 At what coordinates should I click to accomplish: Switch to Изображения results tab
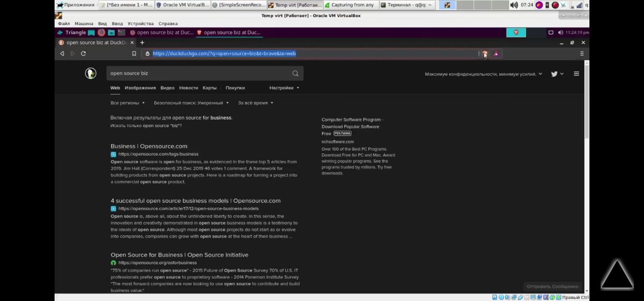[140, 87]
